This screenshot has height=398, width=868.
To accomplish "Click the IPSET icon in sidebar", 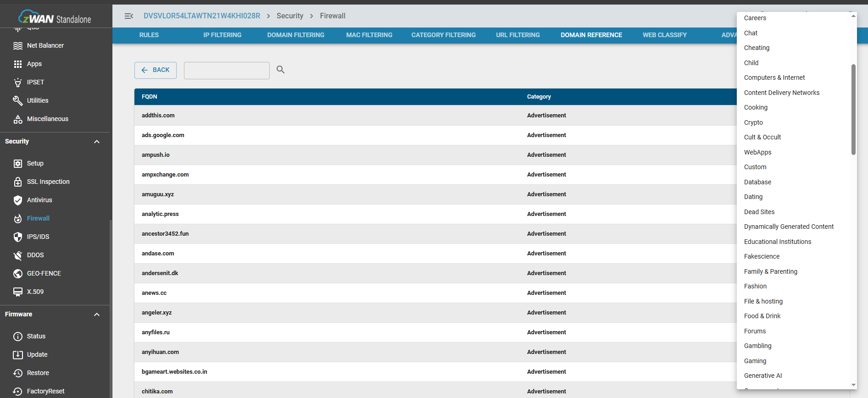I will pyautogui.click(x=18, y=83).
